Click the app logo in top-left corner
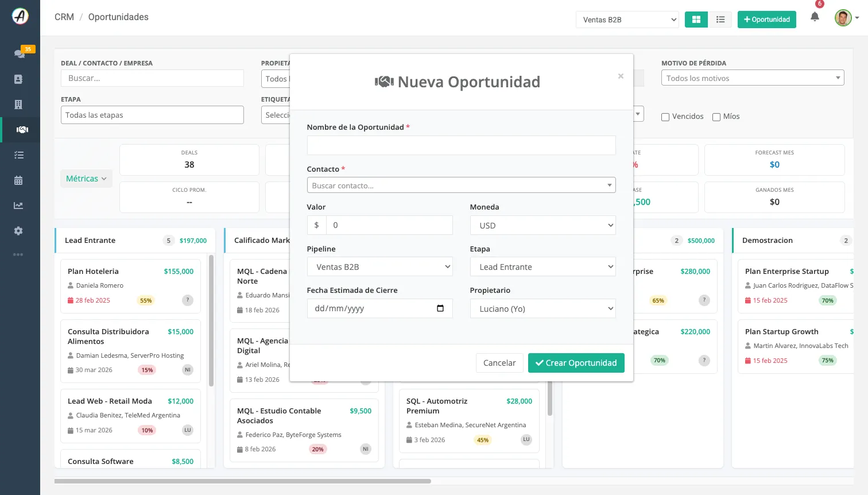The height and width of the screenshot is (495, 868). [20, 16]
